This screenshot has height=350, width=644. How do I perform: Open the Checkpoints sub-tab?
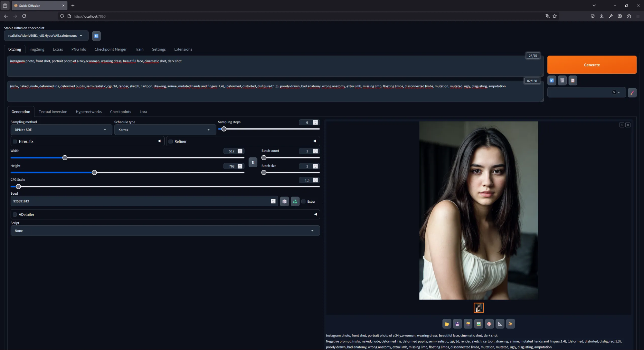pyautogui.click(x=121, y=112)
